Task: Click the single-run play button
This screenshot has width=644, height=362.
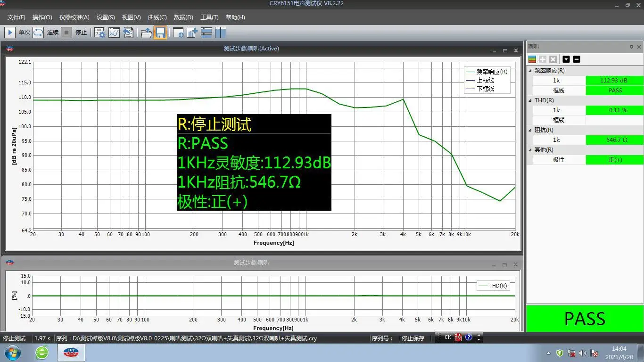Action: point(9,33)
